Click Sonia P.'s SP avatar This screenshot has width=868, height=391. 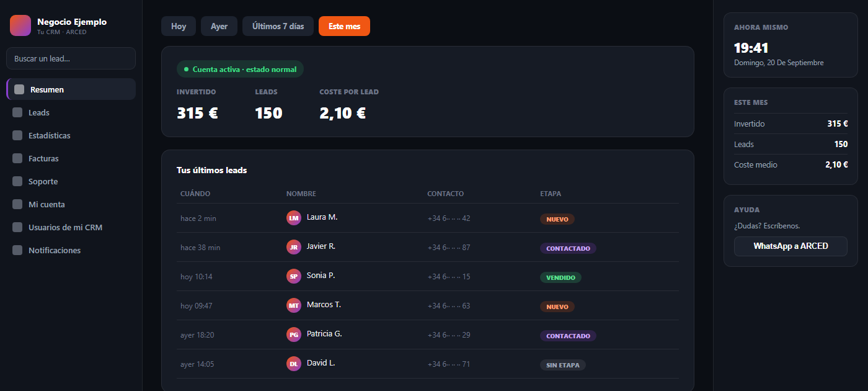click(x=294, y=276)
